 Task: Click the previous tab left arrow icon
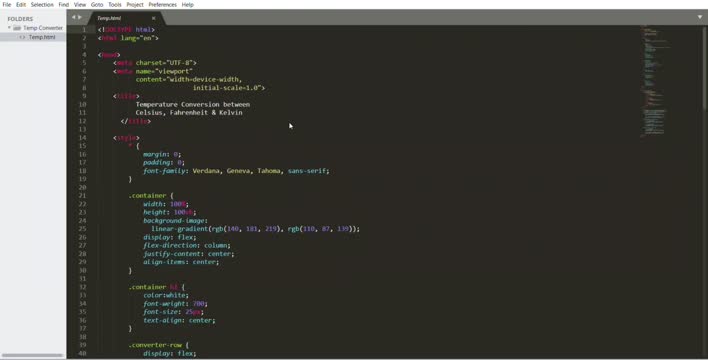[x=74, y=18]
